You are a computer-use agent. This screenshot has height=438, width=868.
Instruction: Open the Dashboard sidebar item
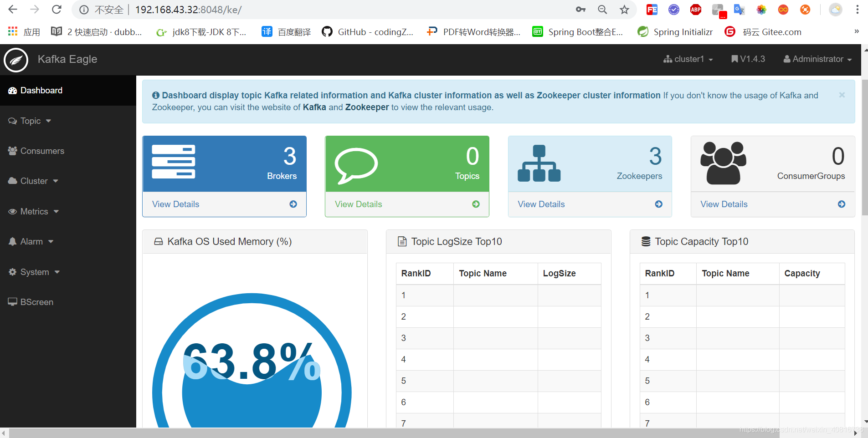(x=68, y=90)
